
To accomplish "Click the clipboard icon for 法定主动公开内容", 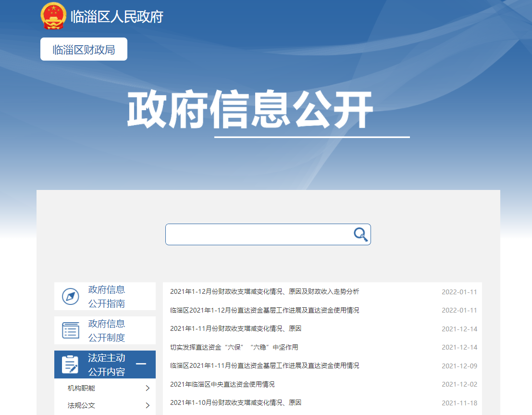I will pyautogui.click(x=71, y=365).
